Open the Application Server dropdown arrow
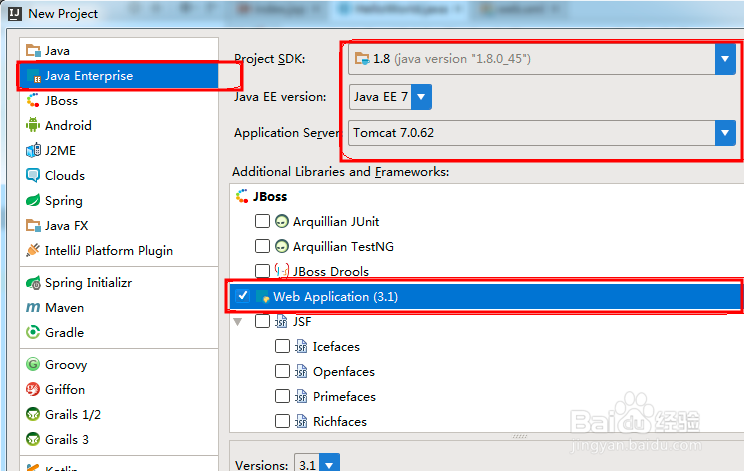744x471 pixels. [x=725, y=133]
